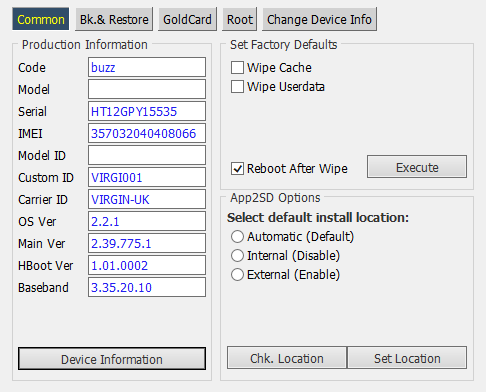Image resolution: width=486 pixels, height=392 pixels.
Task: Click the 'HBoot Ver' label
Action: pos(46,266)
